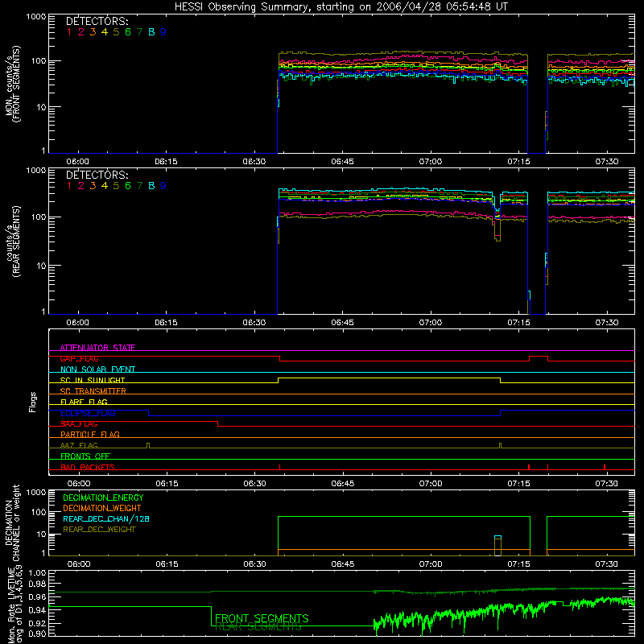The height and width of the screenshot is (644, 644).
Task: Click detector number 7 in the front segments legend
Action: (x=139, y=32)
